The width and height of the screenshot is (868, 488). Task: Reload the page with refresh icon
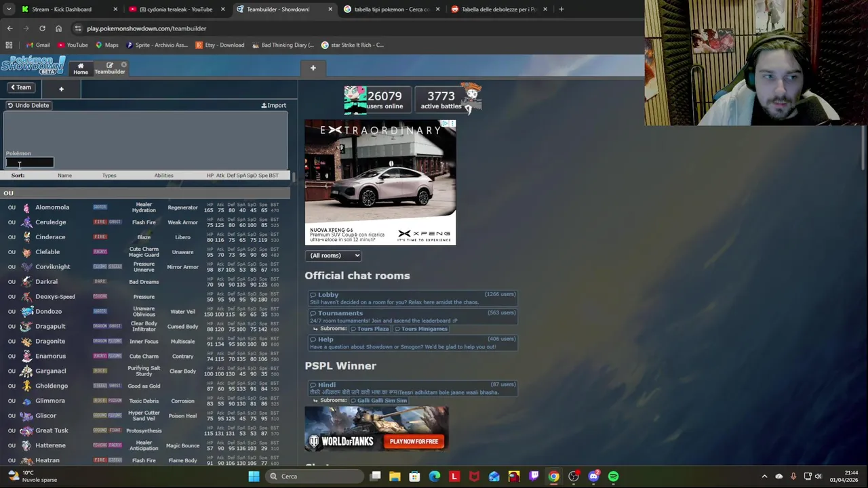point(42,28)
